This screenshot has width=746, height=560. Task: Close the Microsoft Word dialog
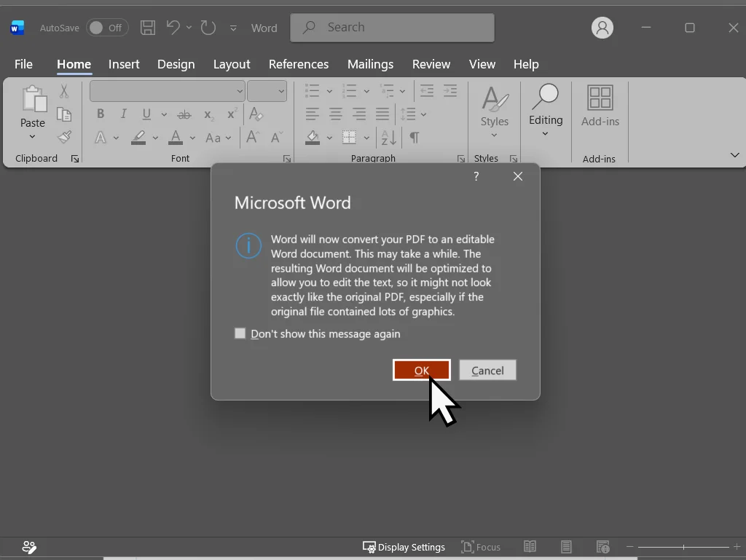pyautogui.click(x=518, y=176)
